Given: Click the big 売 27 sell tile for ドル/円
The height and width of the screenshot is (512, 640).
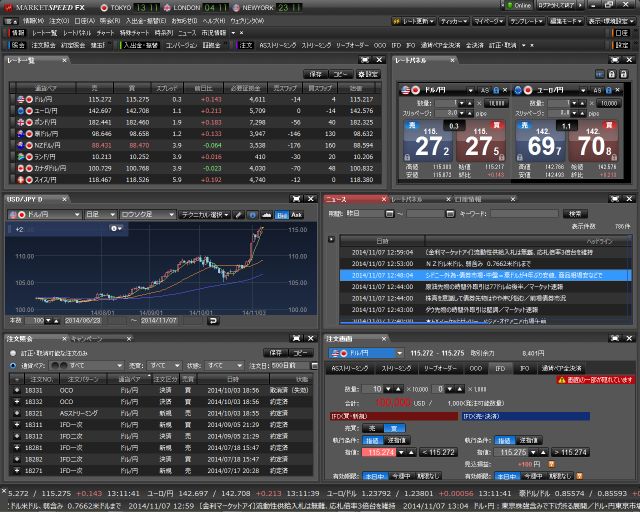Looking at the screenshot, I should pos(426,141).
